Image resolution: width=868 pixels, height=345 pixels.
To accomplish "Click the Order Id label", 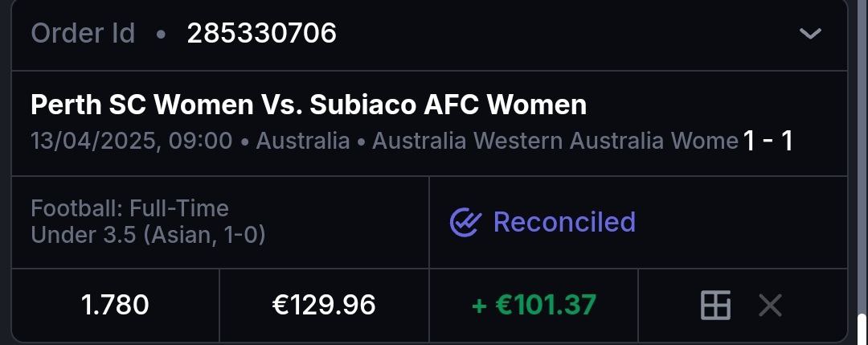I will [x=83, y=34].
